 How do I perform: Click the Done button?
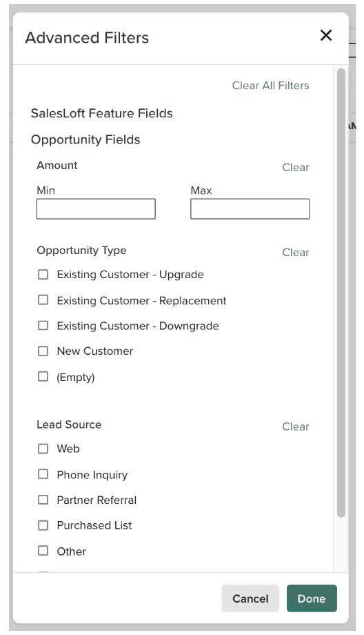click(x=312, y=598)
